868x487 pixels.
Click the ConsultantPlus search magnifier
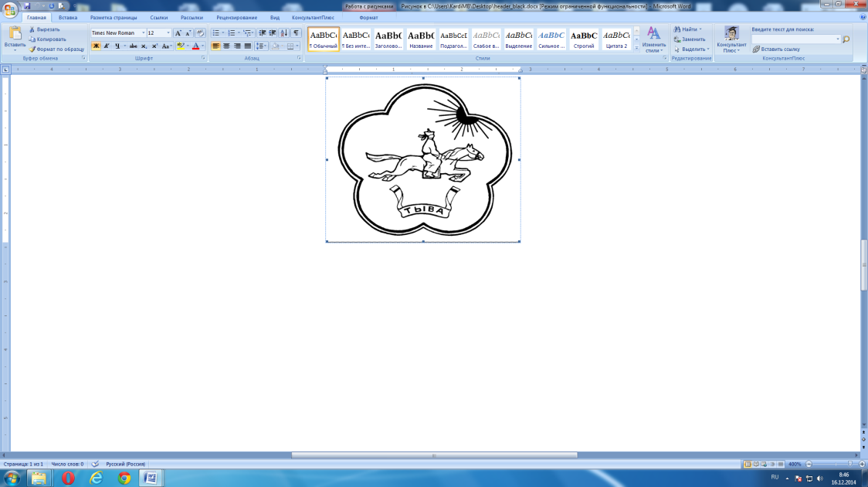846,39
